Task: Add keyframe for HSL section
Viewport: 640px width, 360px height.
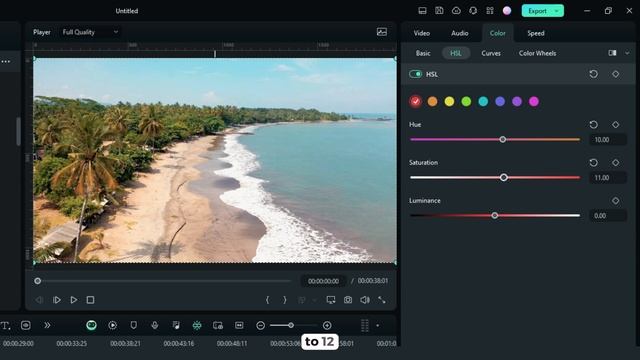Action: pyautogui.click(x=616, y=74)
